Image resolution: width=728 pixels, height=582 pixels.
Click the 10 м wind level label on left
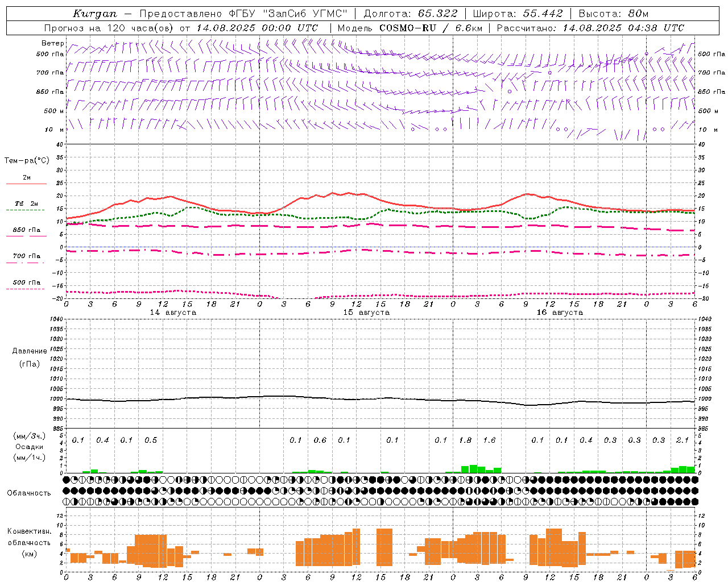[54, 130]
